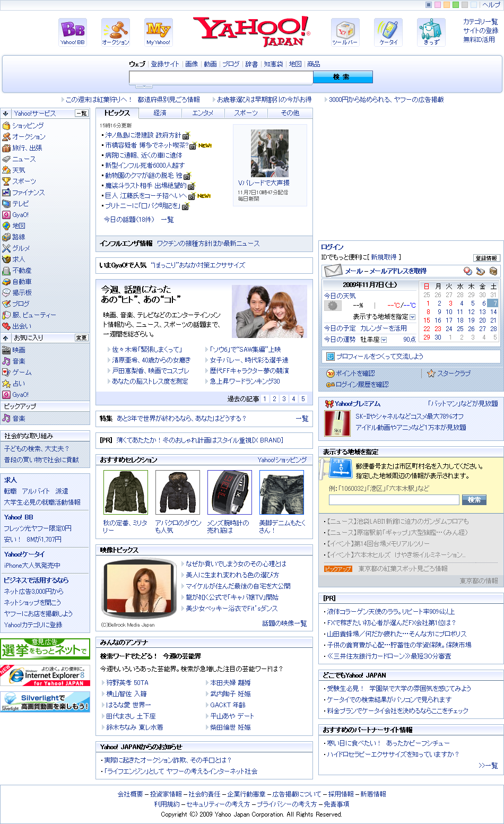Open the Vパレード news photo thumbnail
This screenshot has height=824, width=504.
click(x=270, y=153)
